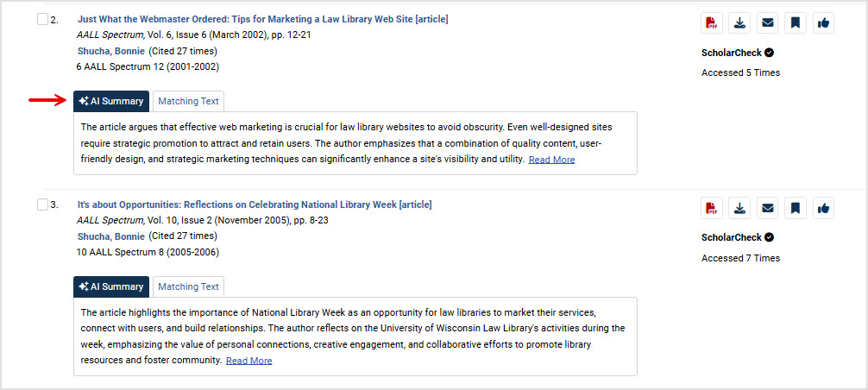The height and width of the screenshot is (390, 868).
Task: Email result 2 using envelope icon
Action: tap(767, 23)
